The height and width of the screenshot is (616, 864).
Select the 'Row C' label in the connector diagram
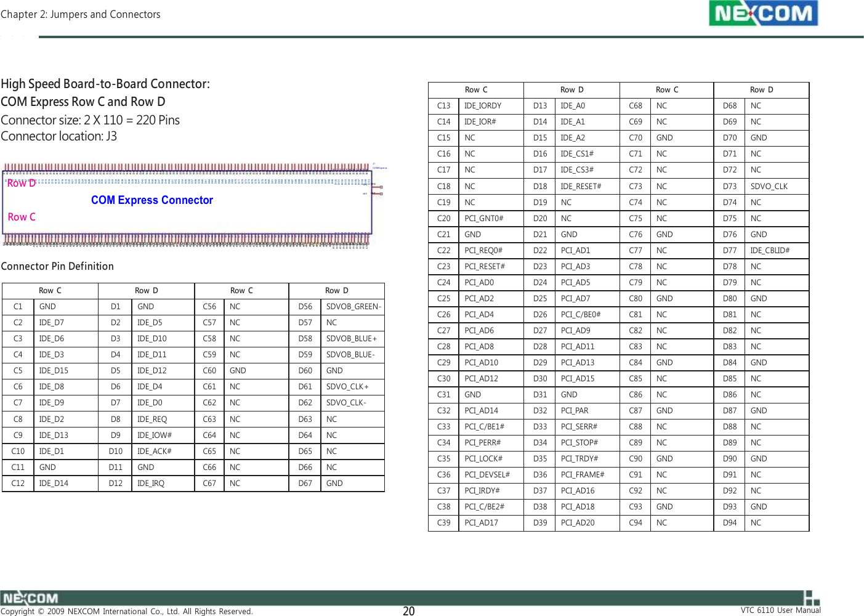click(x=22, y=217)
